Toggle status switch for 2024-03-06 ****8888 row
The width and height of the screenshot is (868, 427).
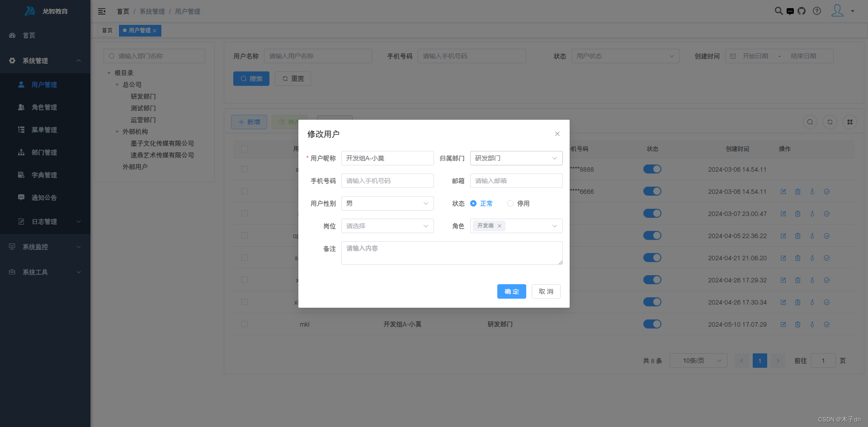(x=652, y=169)
